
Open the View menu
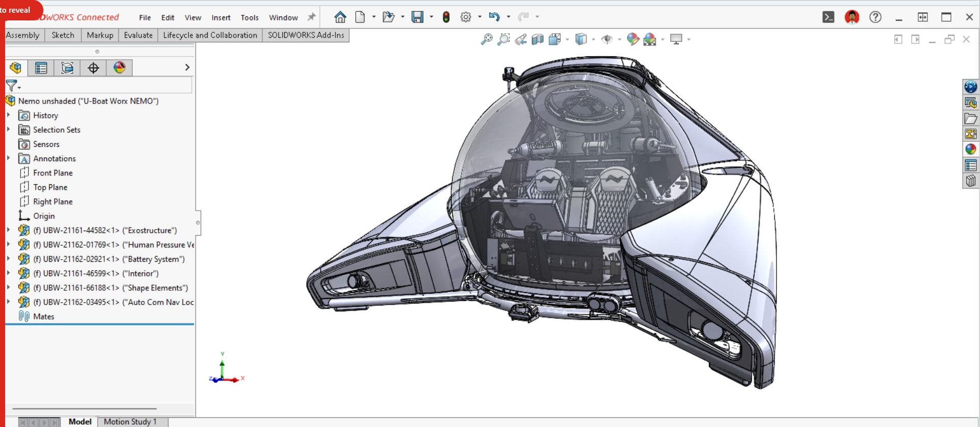193,17
